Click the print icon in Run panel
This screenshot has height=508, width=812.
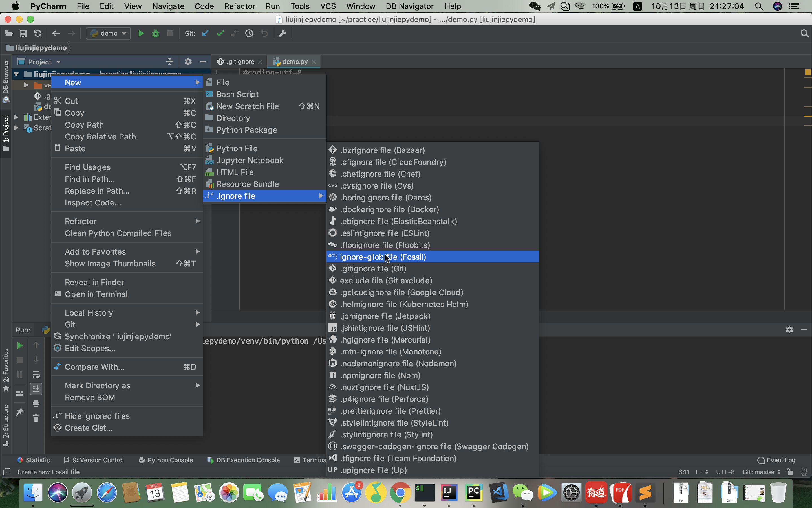click(x=36, y=404)
